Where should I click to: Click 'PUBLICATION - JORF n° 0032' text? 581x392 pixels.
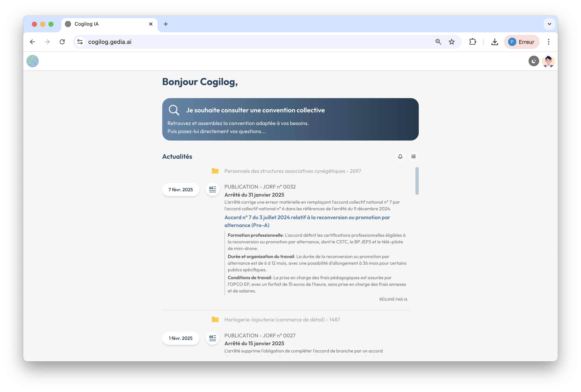pos(260,187)
